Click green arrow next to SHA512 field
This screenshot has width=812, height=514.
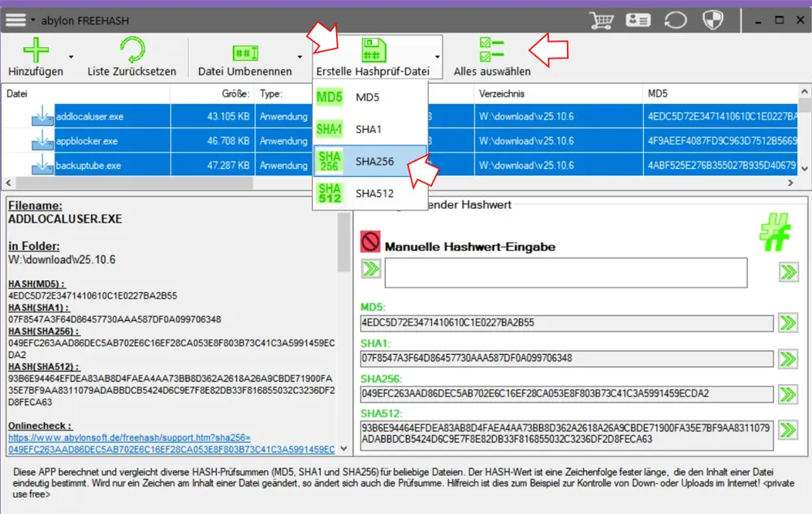point(788,430)
